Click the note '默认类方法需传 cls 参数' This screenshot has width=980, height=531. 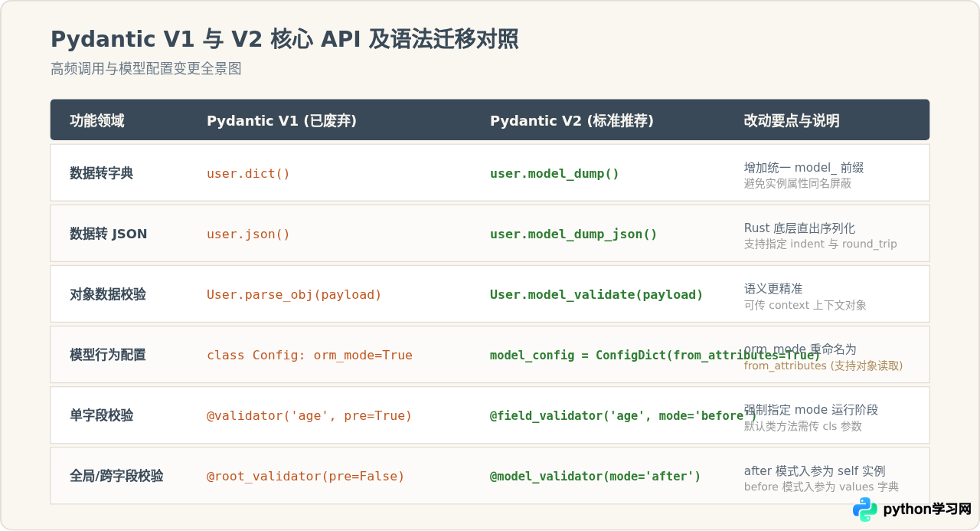point(803,426)
